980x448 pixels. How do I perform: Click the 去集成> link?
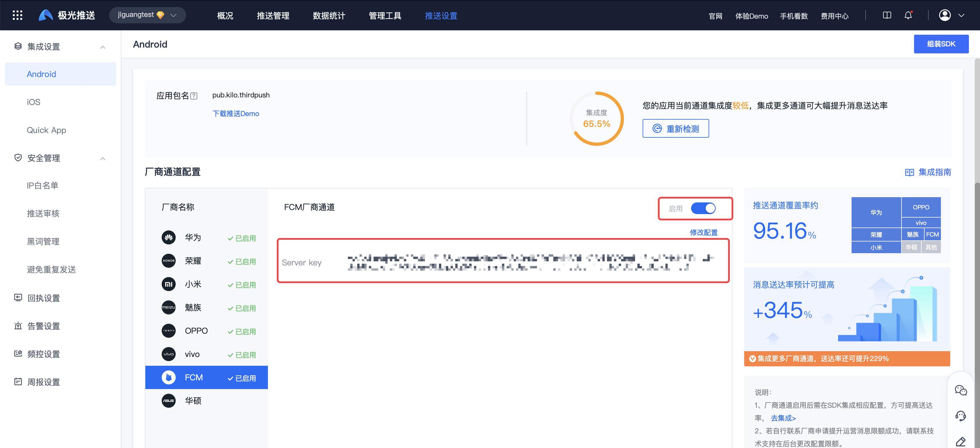[783, 418]
